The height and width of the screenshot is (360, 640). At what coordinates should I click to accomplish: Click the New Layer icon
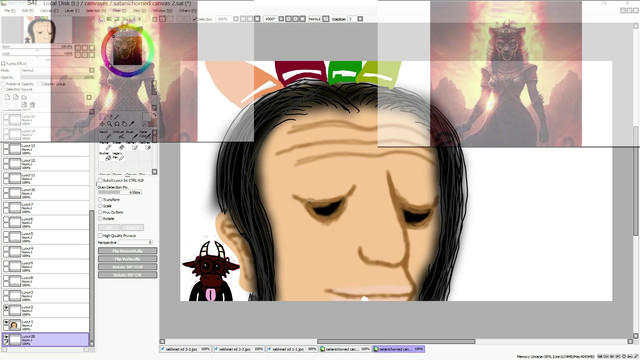(x=7, y=97)
